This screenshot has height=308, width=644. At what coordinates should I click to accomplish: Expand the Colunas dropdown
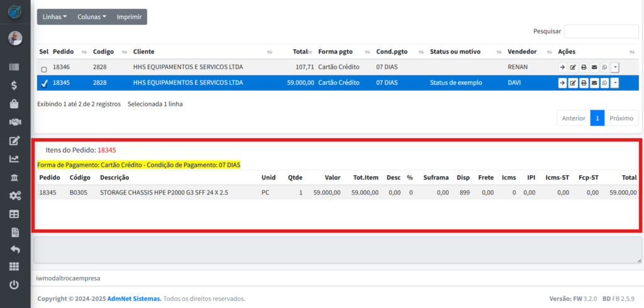[92, 17]
